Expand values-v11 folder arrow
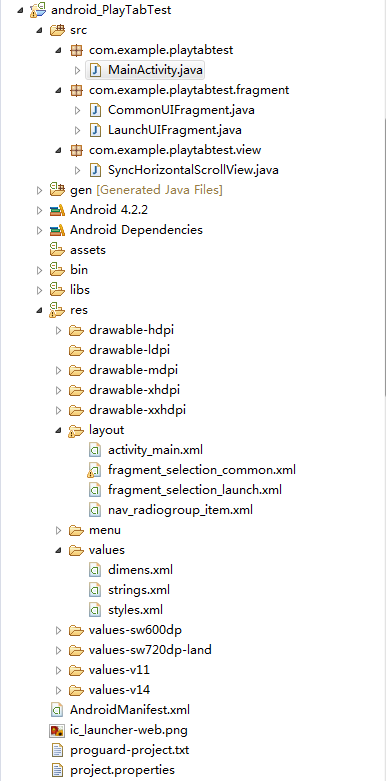The width and height of the screenshot is (386, 781). [x=58, y=670]
